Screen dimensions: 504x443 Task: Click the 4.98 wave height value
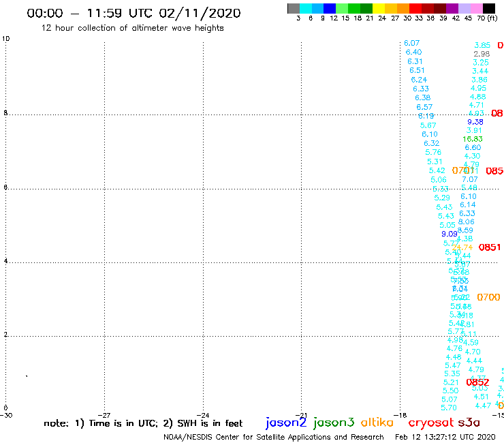tap(455, 339)
